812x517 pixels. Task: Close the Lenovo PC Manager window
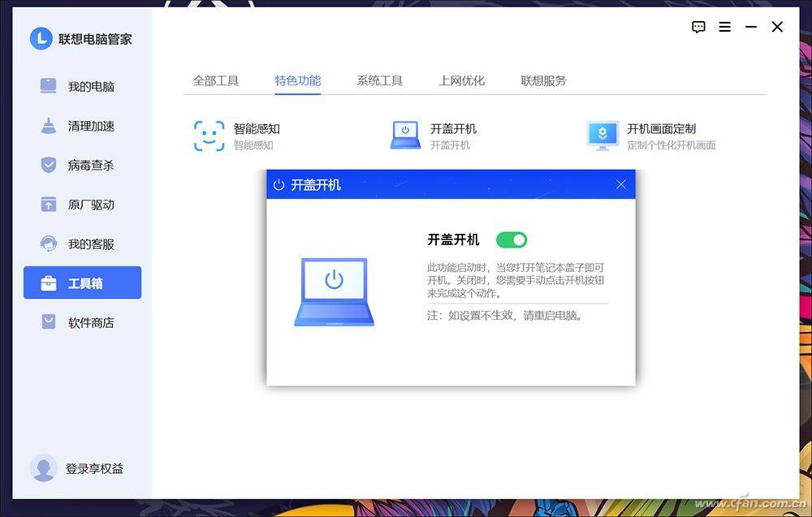[x=777, y=27]
